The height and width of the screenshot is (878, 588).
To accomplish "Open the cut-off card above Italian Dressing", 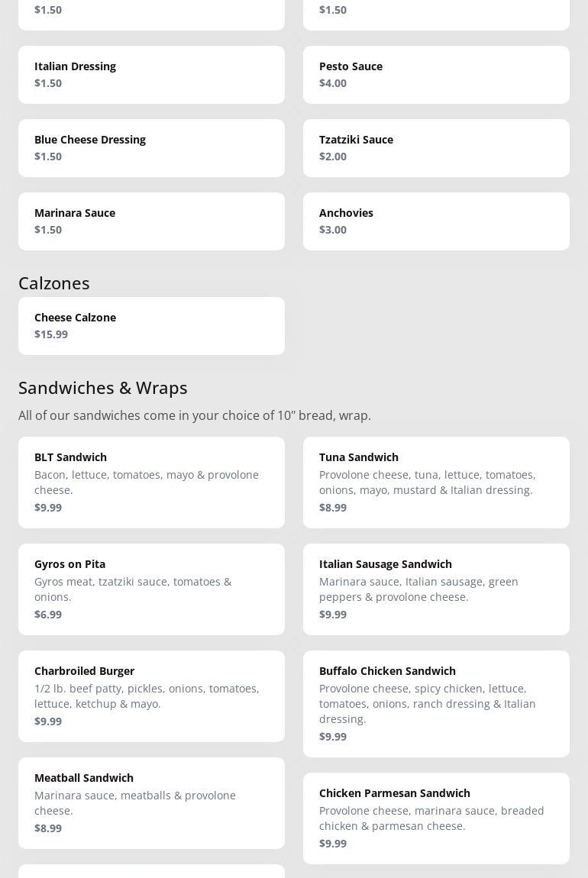I will [151, 14].
